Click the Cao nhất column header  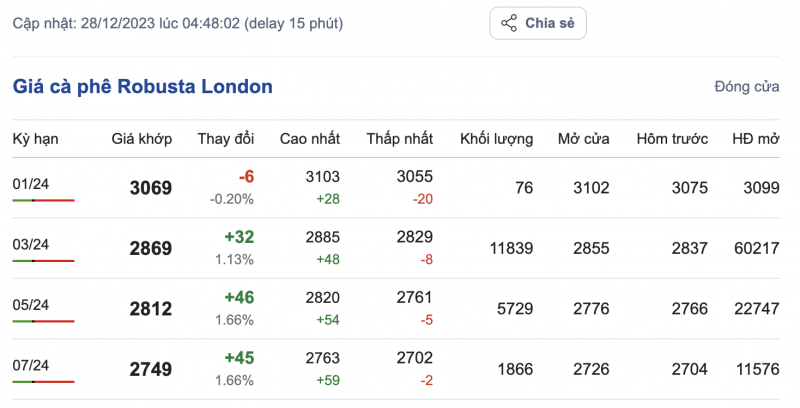(309, 139)
